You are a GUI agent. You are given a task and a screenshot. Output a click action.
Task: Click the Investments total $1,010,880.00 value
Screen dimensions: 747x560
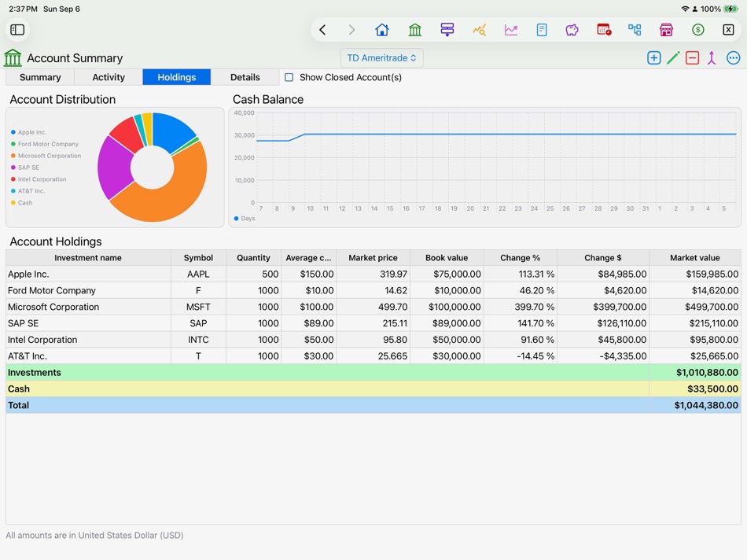[707, 372]
